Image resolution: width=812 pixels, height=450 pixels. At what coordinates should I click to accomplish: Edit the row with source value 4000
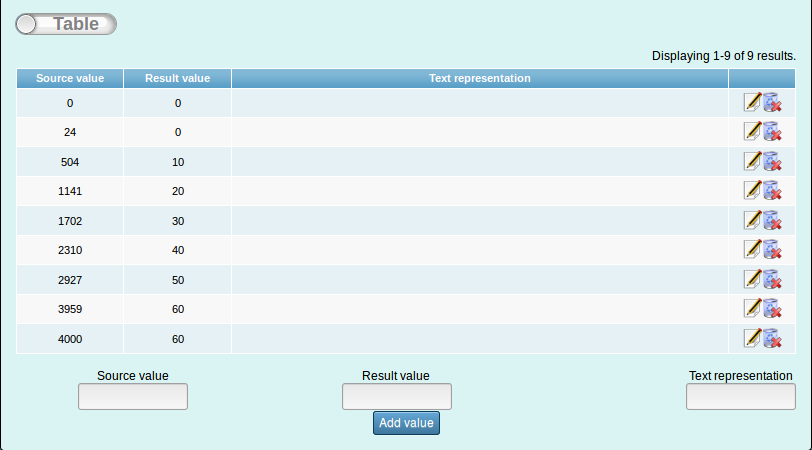[x=753, y=338]
